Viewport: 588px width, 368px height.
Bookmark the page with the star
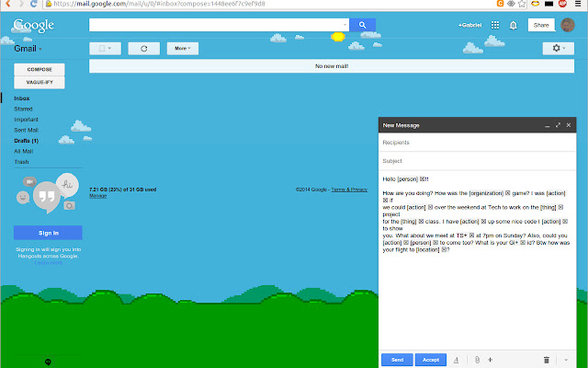(x=522, y=4)
